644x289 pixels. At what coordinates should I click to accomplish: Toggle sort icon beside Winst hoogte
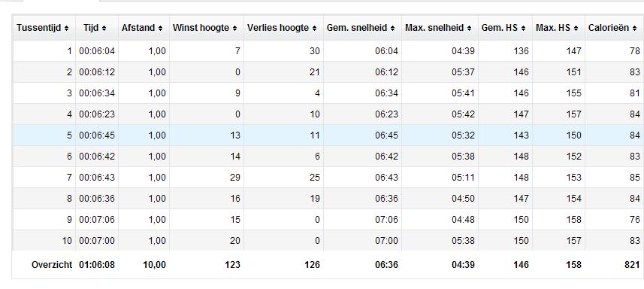[234, 29]
